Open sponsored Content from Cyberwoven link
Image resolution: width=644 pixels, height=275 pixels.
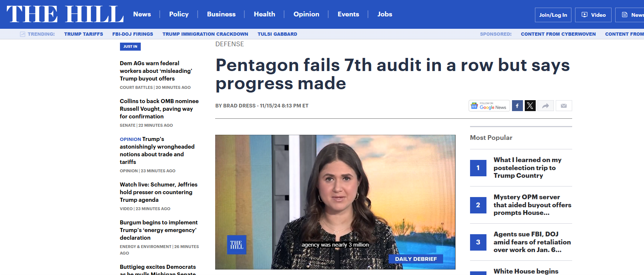click(x=558, y=34)
